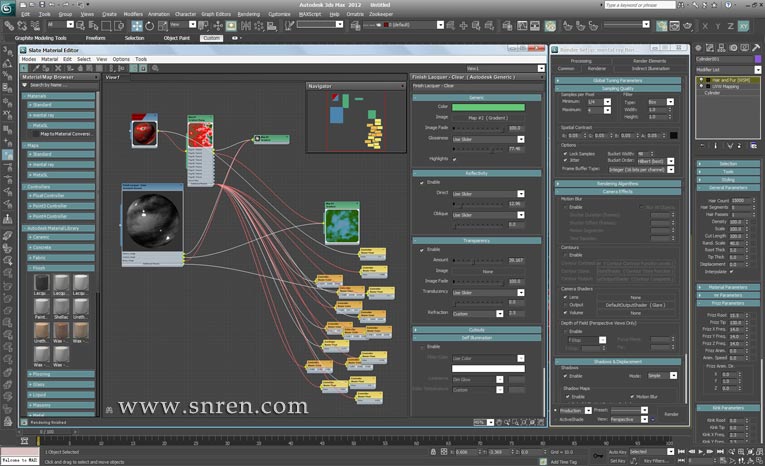Open the Modifier List dropdown

coord(728,70)
